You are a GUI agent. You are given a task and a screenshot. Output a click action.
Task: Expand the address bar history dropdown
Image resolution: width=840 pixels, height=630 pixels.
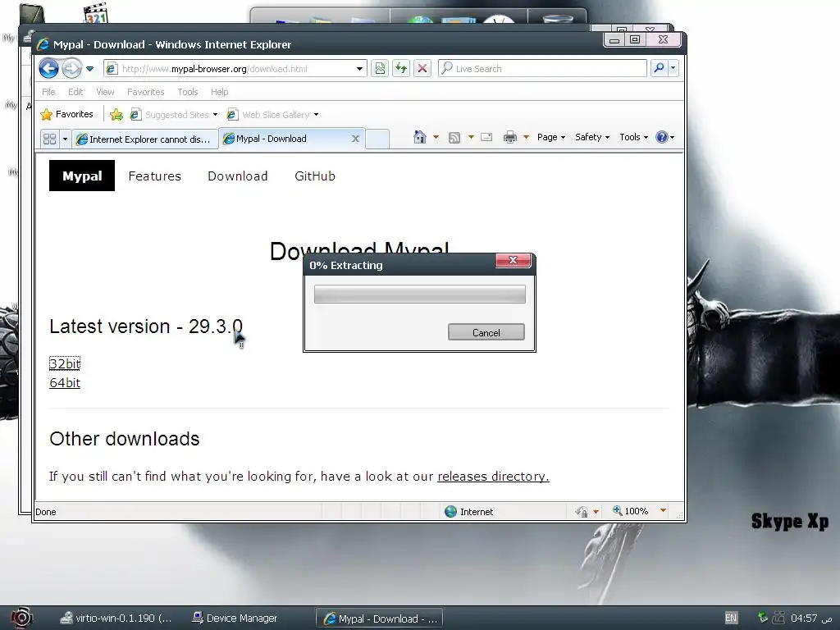coord(359,69)
